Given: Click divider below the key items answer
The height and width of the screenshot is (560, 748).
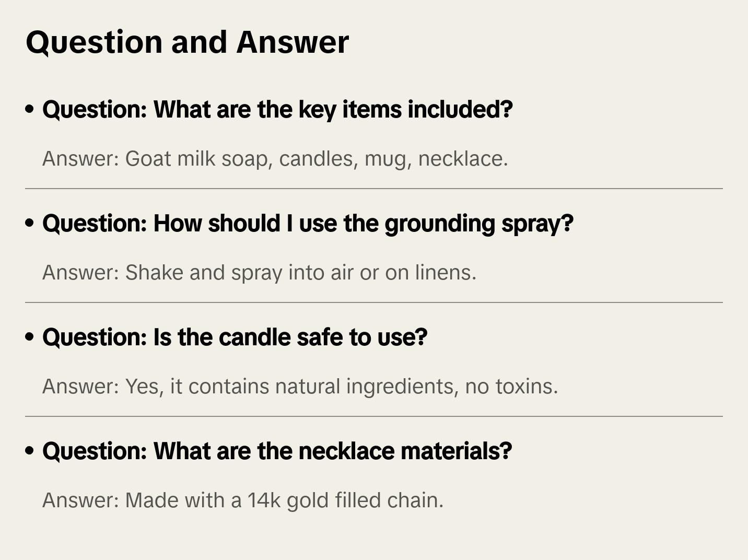Looking at the screenshot, I should pyautogui.click(x=374, y=189).
